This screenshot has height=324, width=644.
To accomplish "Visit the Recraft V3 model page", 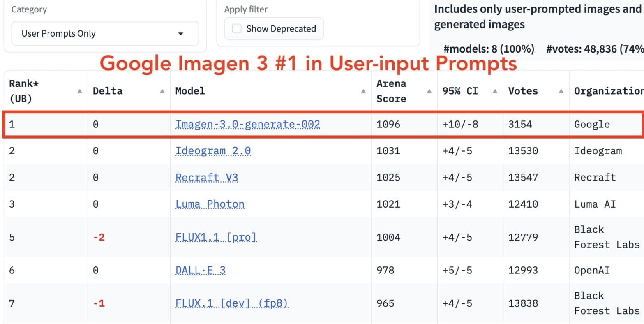I will (207, 177).
